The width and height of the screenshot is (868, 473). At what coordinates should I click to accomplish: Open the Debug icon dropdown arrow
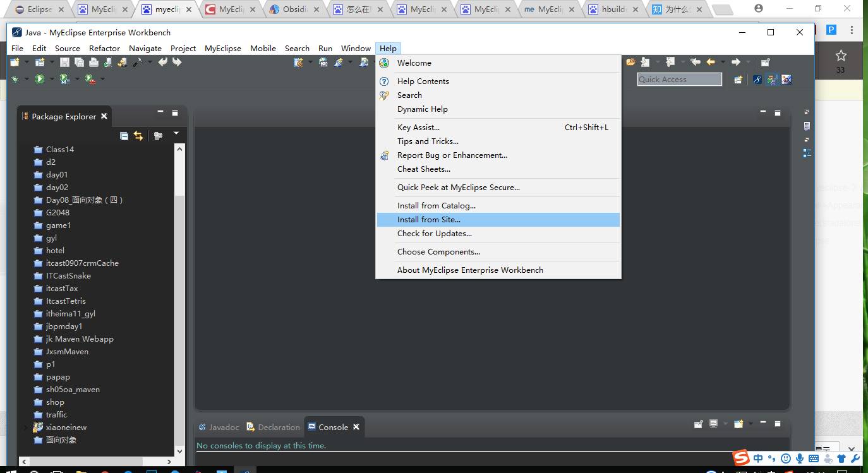tap(27, 79)
